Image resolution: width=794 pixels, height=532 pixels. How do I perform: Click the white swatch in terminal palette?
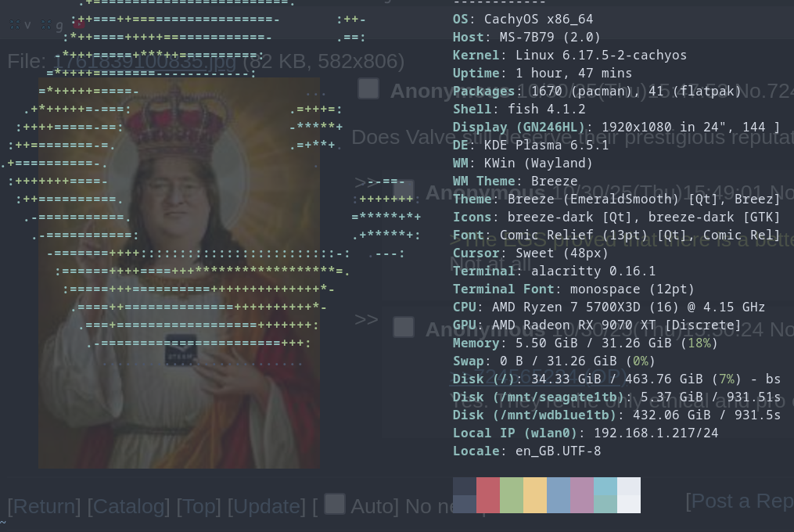click(x=629, y=495)
